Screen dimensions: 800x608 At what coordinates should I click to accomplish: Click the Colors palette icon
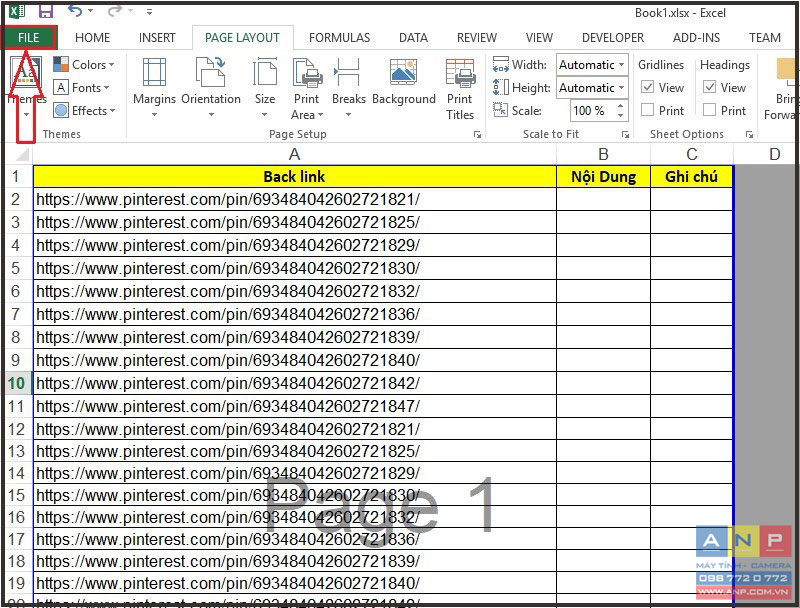coord(61,64)
